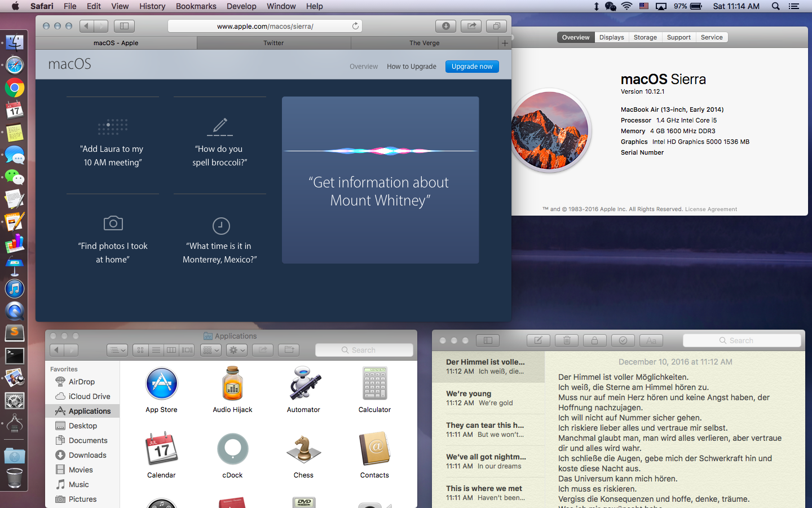This screenshot has height=508, width=812.
Task: Select the Storage tab in About This Mac
Action: click(645, 37)
